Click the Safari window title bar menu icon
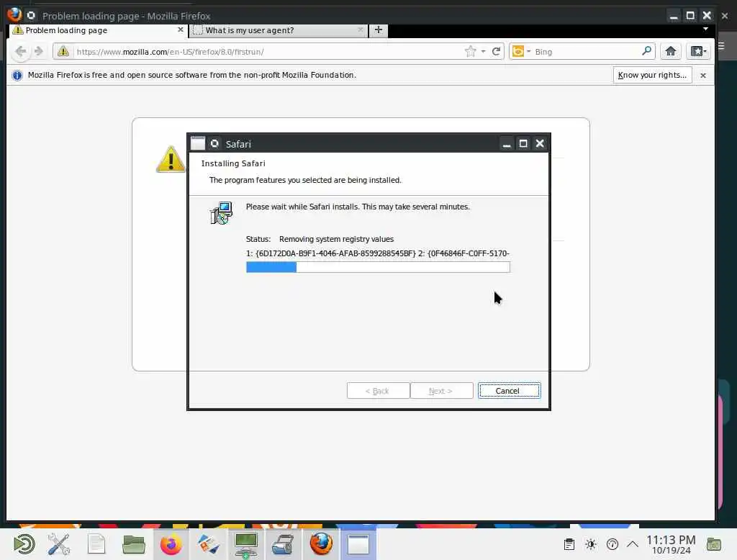Screen dimensions: 737x560 [x=198, y=143]
